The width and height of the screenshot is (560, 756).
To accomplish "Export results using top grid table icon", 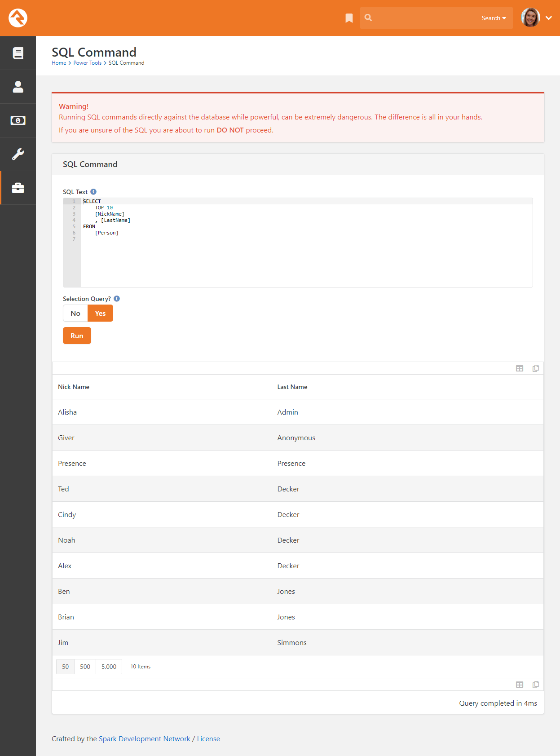I will (x=520, y=368).
